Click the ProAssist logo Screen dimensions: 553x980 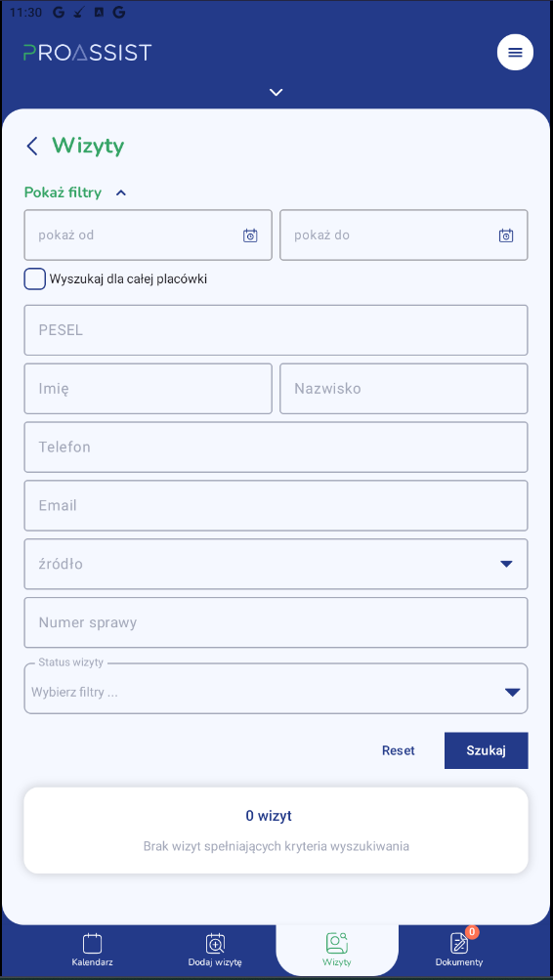coord(88,53)
